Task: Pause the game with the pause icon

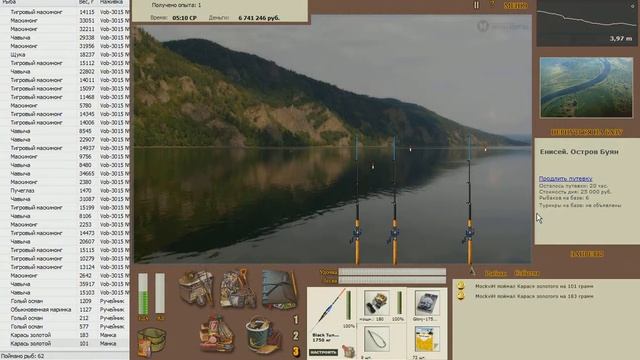Action: 476,5
